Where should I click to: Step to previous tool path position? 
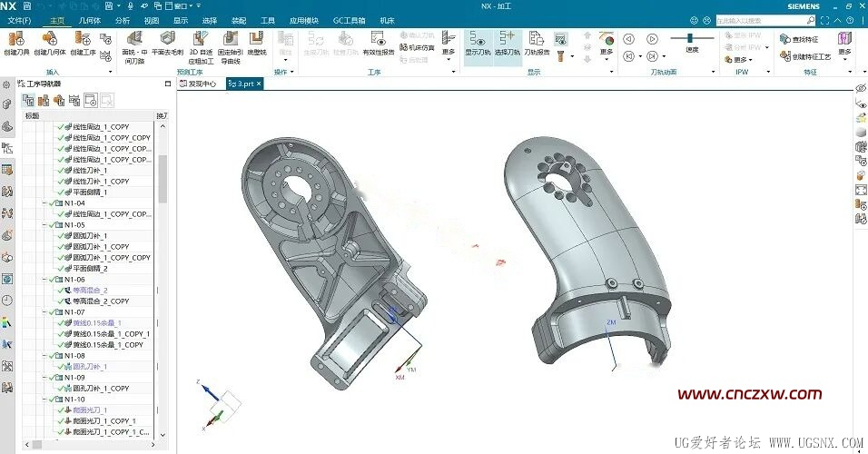tap(628, 56)
